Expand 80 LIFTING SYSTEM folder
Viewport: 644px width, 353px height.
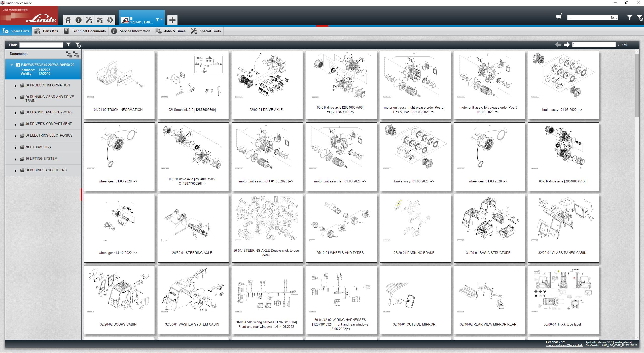15,159
